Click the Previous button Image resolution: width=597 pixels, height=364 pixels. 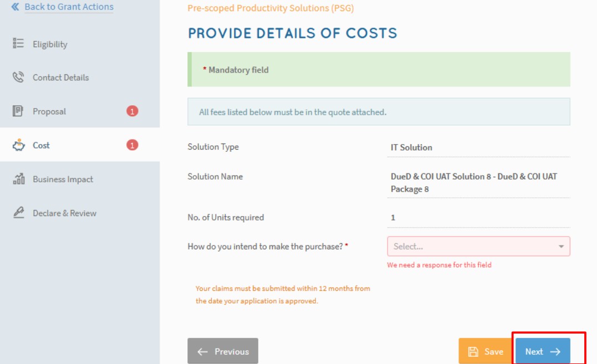(223, 351)
